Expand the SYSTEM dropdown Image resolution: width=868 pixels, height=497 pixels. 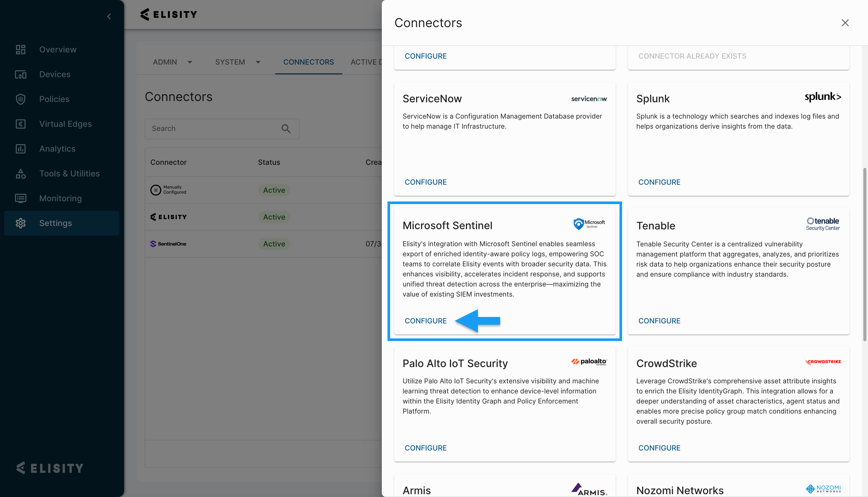pos(238,62)
